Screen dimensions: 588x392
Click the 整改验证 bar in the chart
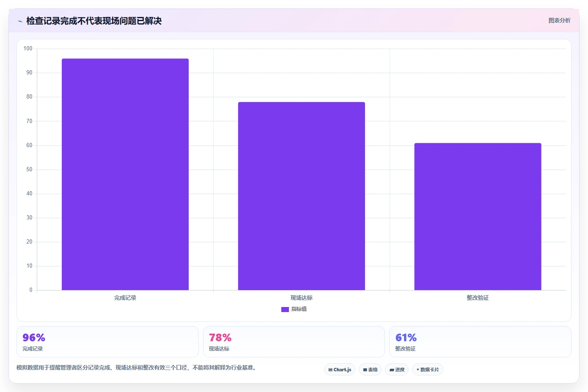478,217
